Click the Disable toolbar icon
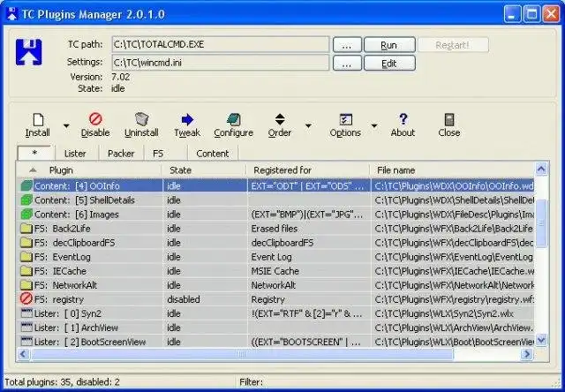Screen dimensions: 565x392 95,119
